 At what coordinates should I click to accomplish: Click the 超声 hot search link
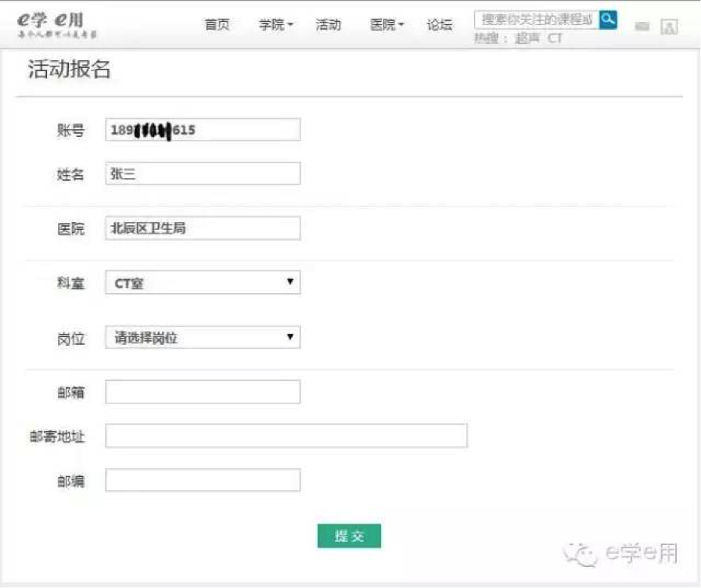point(527,38)
